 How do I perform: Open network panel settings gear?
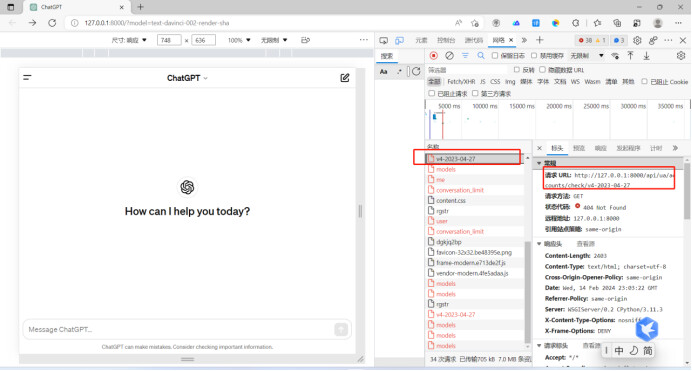tap(681, 56)
